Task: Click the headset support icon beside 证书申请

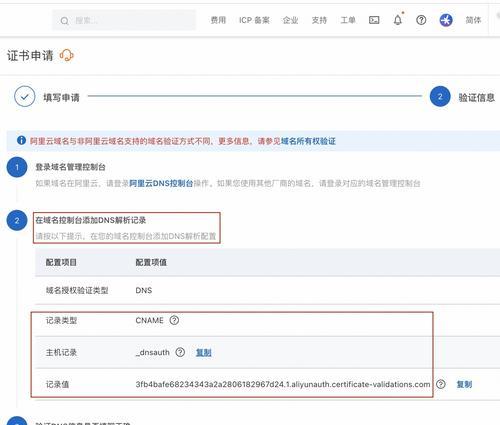Action: point(67,55)
